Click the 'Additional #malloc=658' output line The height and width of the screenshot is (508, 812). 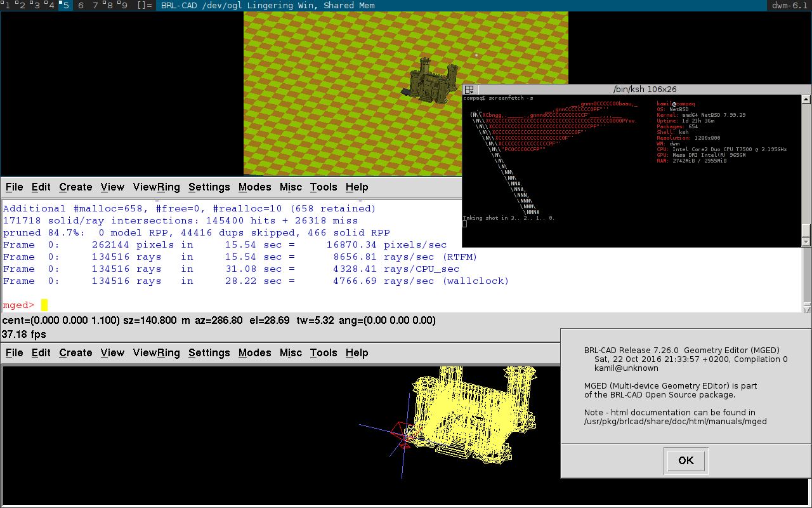190,208
